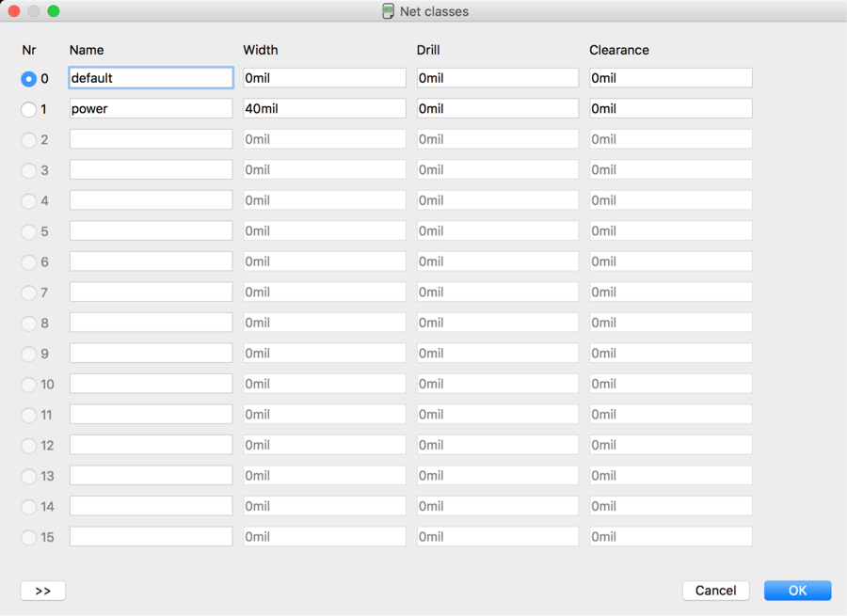Click the Drill field of class 12
Screen dimensions: 847x616
click(498, 445)
